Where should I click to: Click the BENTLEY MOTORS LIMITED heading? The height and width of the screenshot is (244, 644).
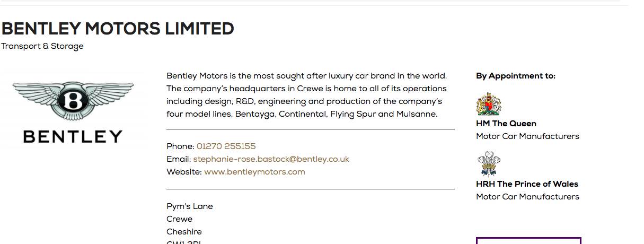[118, 29]
